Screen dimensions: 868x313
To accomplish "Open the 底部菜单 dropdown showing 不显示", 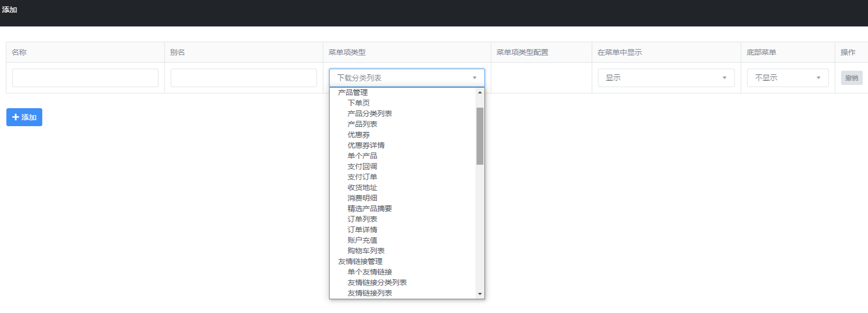I will coord(787,78).
